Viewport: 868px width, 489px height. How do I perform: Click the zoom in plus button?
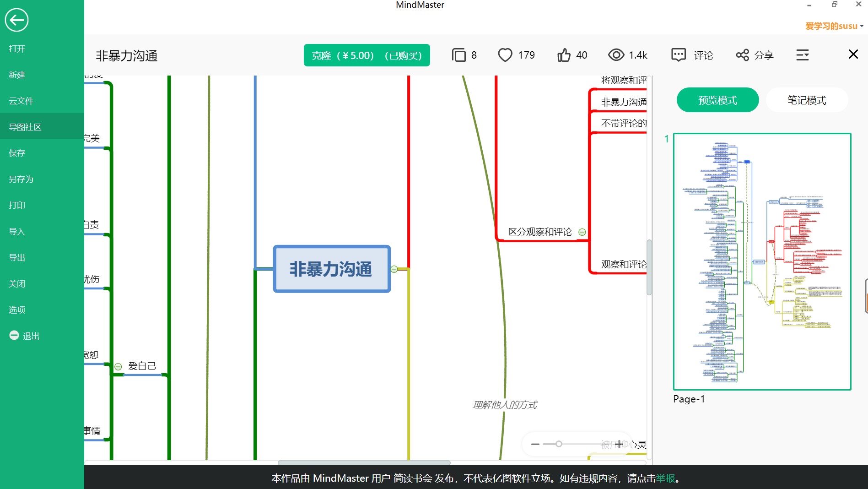[x=619, y=444]
